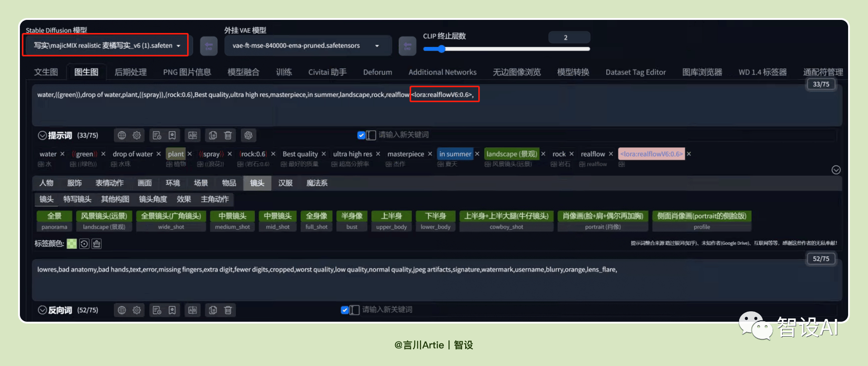Open the 场景 category tab
The width and height of the screenshot is (868, 366).
(x=201, y=183)
